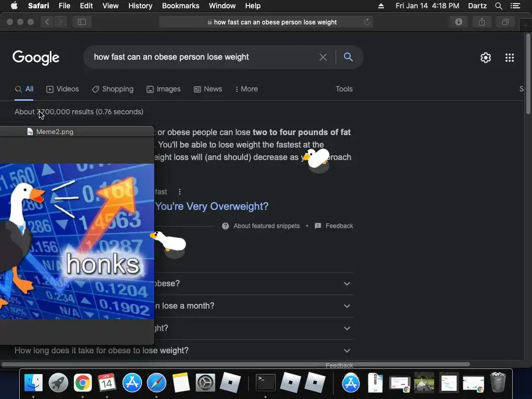Click the honks goose meme image
This screenshot has height=399, width=532.
tap(77, 241)
